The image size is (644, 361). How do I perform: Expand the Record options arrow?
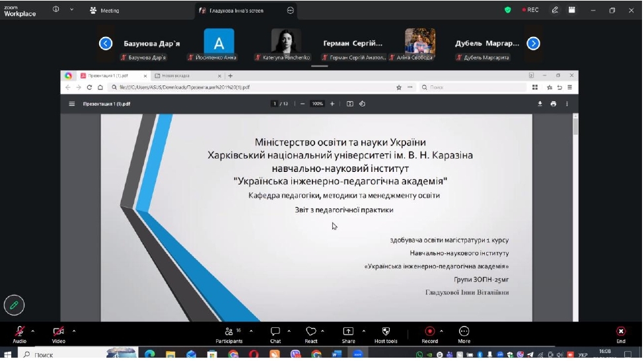click(441, 331)
